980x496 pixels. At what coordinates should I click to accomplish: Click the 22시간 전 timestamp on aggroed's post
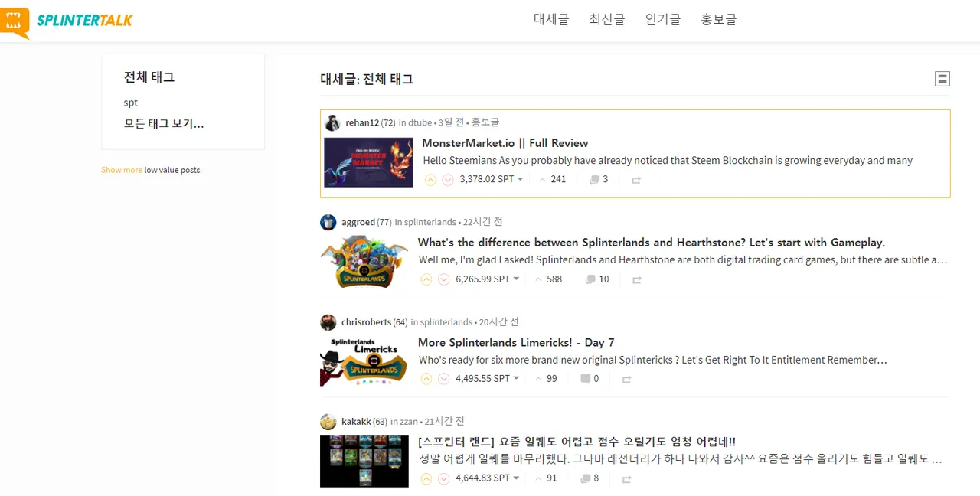tap(483, 222)
